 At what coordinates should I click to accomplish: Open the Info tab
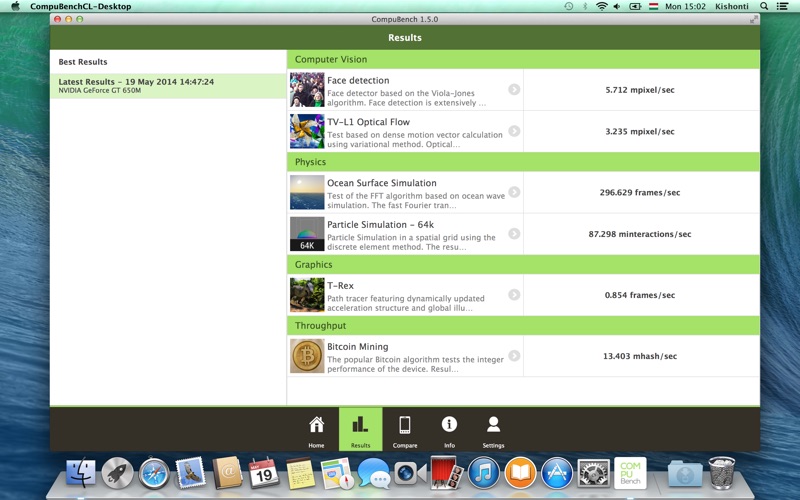[x=449, y=430]
